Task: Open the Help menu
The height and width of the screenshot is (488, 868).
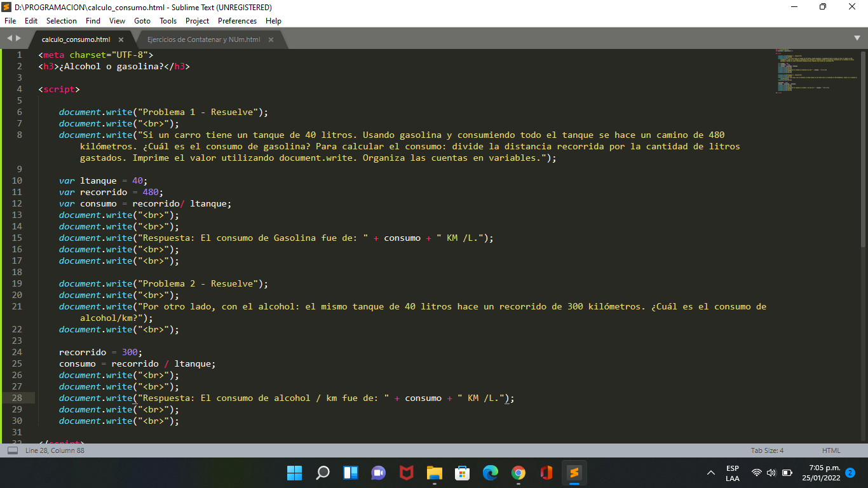Action: tap(273, 20)
